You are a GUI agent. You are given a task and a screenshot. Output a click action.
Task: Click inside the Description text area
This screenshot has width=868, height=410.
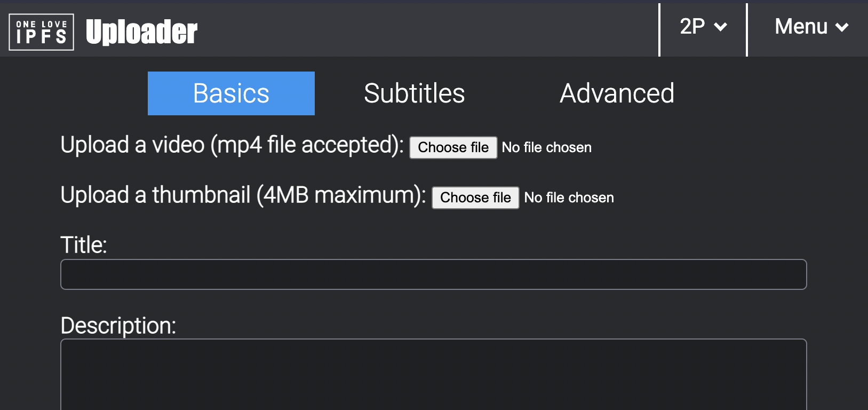point(433,374)
